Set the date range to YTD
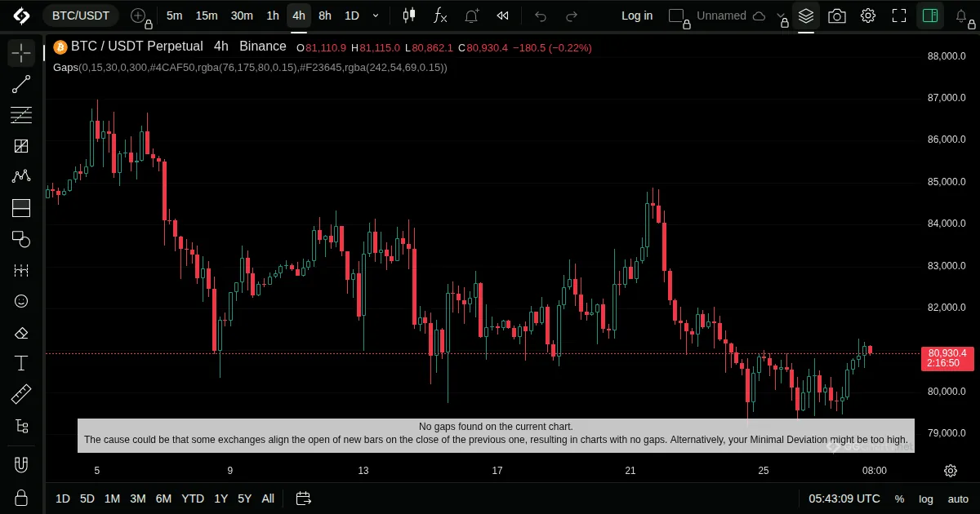980x514 pixels. pos(193,498)
